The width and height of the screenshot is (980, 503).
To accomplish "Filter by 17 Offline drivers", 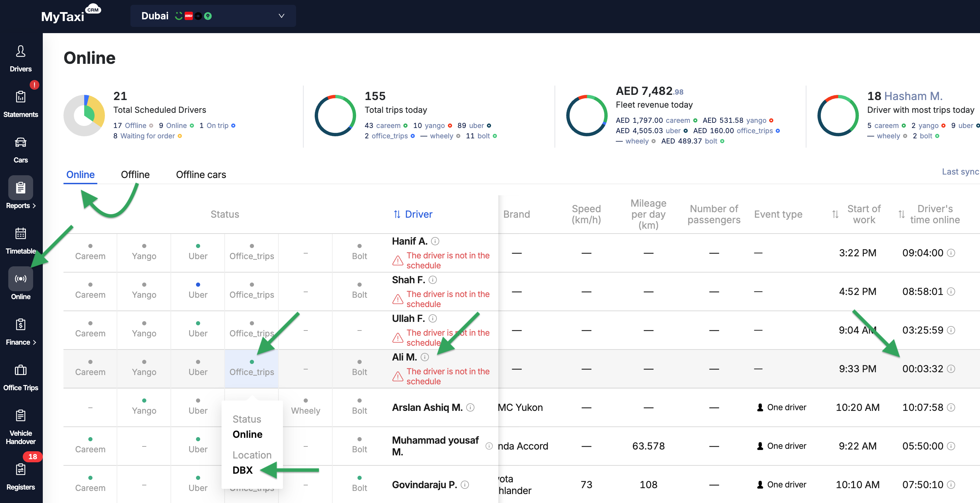I will (133, 126).
